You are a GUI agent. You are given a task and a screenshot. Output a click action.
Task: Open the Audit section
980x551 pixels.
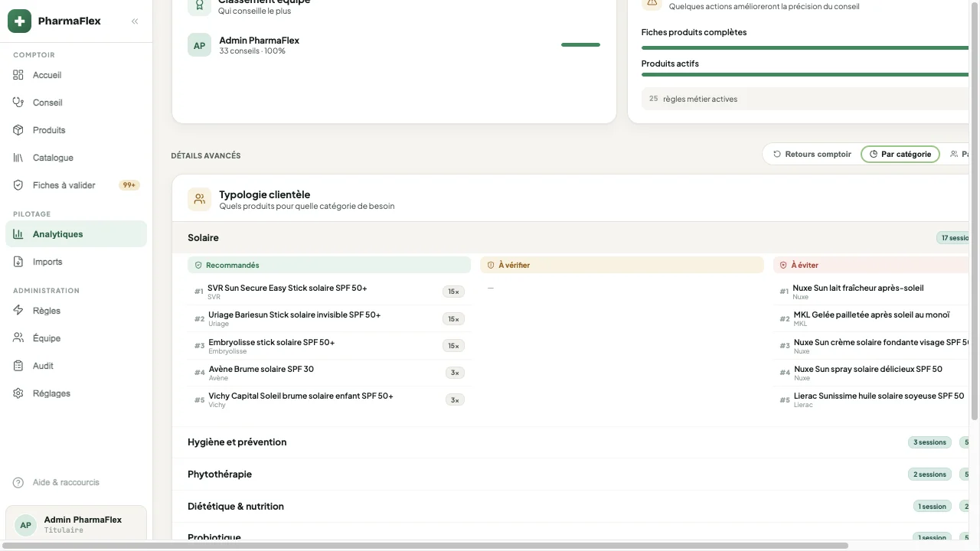[76, 366]
